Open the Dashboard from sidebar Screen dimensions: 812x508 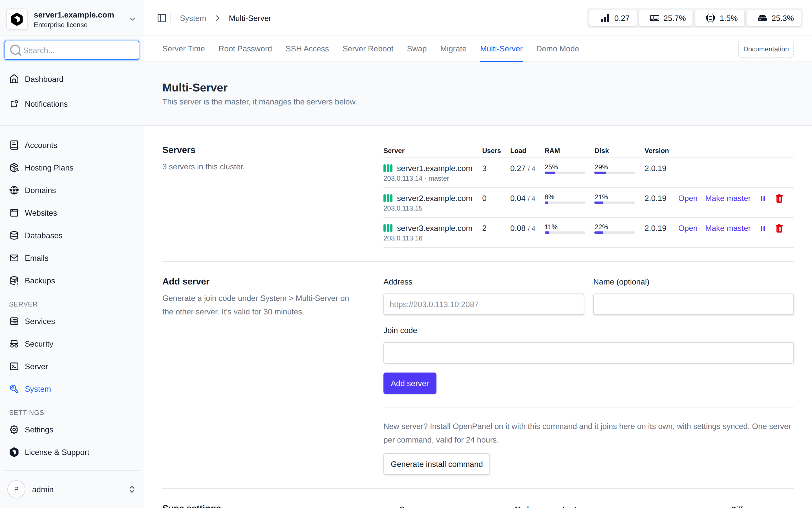click(x=72, y=79)
